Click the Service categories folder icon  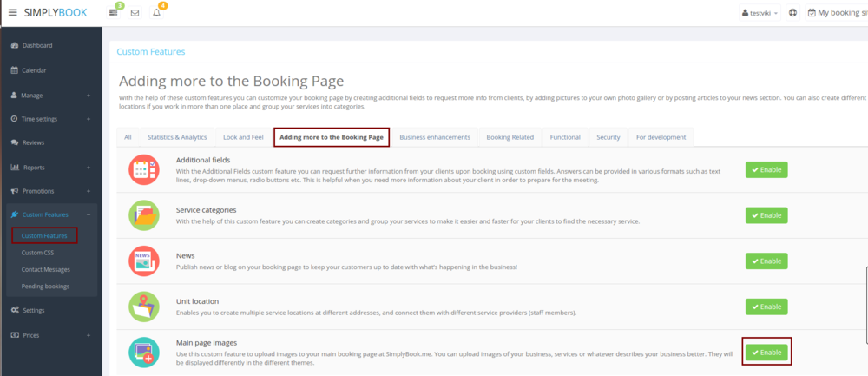click(x=143, y=215)
